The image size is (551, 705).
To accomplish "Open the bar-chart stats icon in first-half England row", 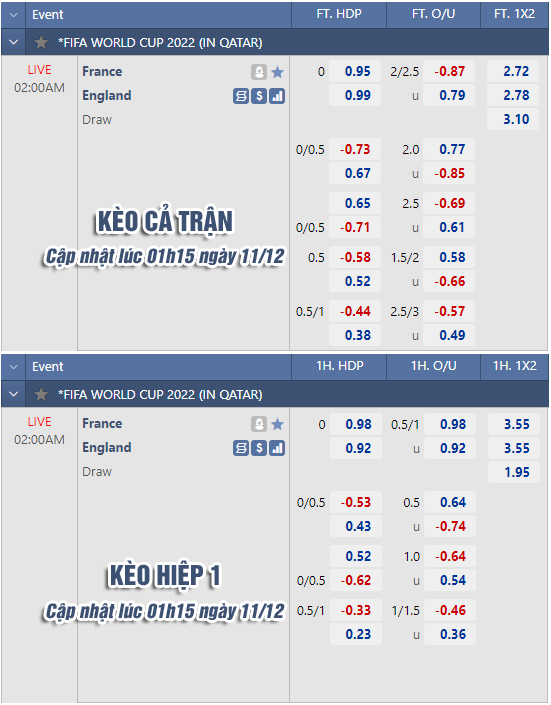I will [277, 448].
